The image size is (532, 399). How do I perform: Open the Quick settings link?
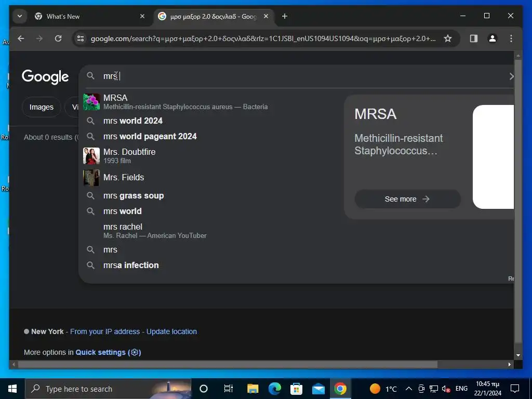pos(108,353)
